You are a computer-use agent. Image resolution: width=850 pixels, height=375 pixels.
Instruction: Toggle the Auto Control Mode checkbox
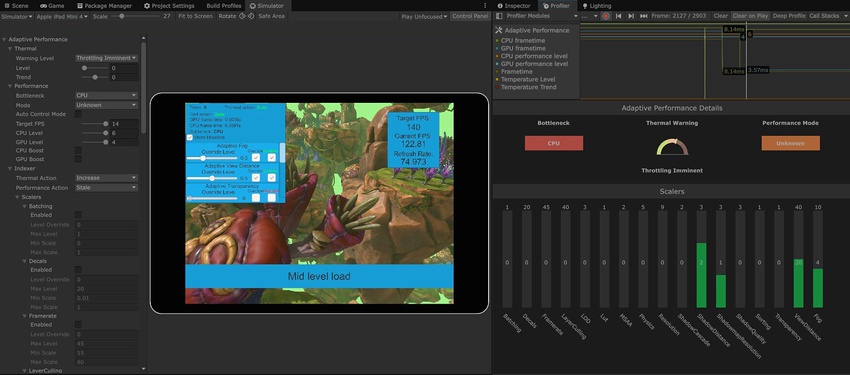[78, 114]
